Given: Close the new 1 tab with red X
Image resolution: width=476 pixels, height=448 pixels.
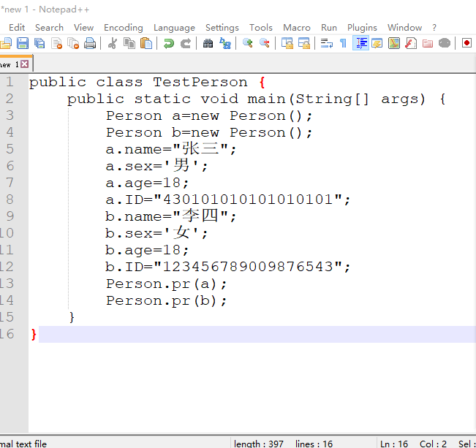Looking at the screenshot, I should (25, 64).
